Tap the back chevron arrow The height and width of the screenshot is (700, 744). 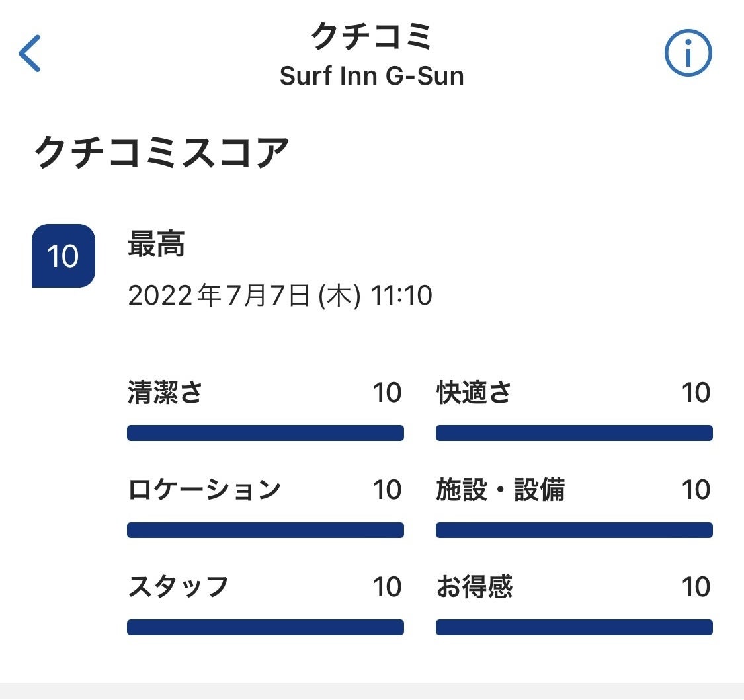tap(30, 54)
